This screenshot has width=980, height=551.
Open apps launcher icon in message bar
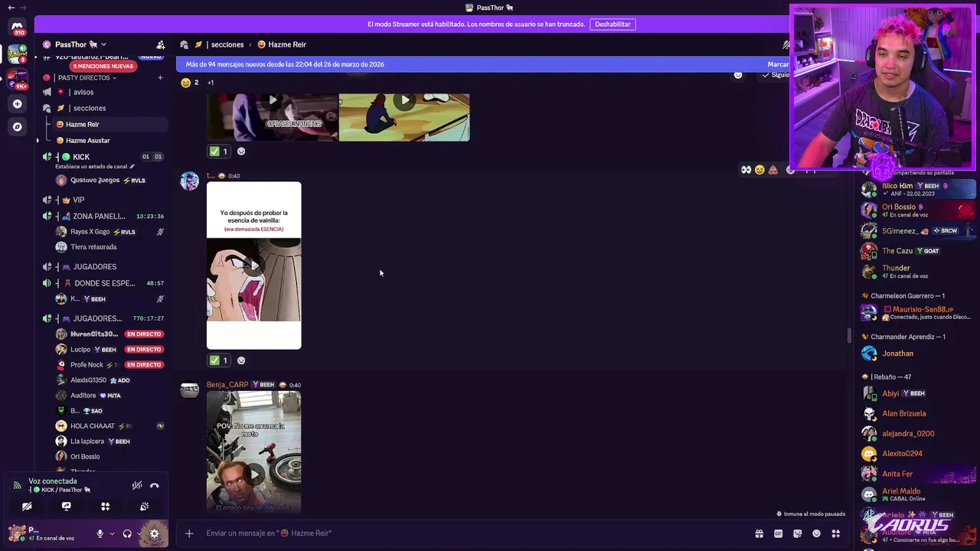point(835,533)
